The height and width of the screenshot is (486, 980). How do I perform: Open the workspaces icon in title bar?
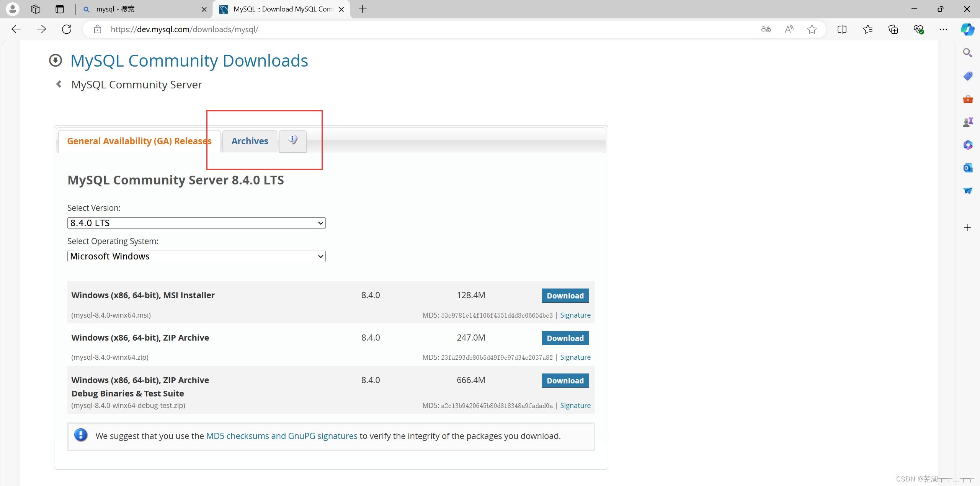36,9
